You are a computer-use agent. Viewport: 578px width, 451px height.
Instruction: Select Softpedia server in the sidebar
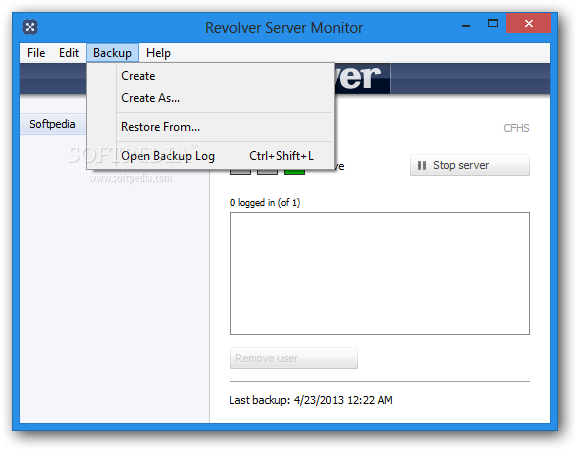(x=52, y=124)
